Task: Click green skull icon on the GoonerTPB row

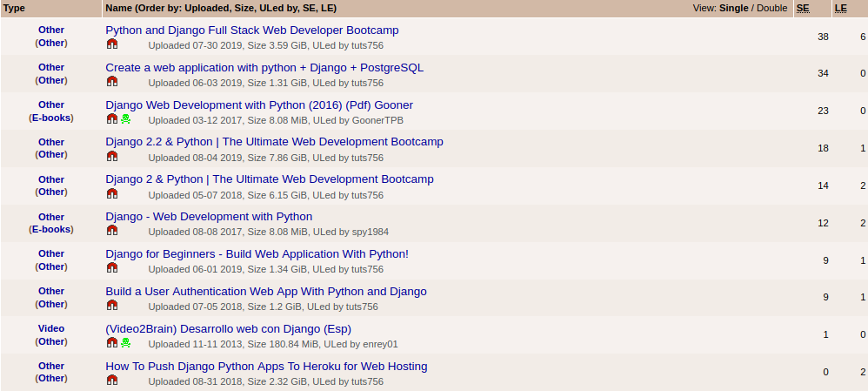Action: (125, 118)
